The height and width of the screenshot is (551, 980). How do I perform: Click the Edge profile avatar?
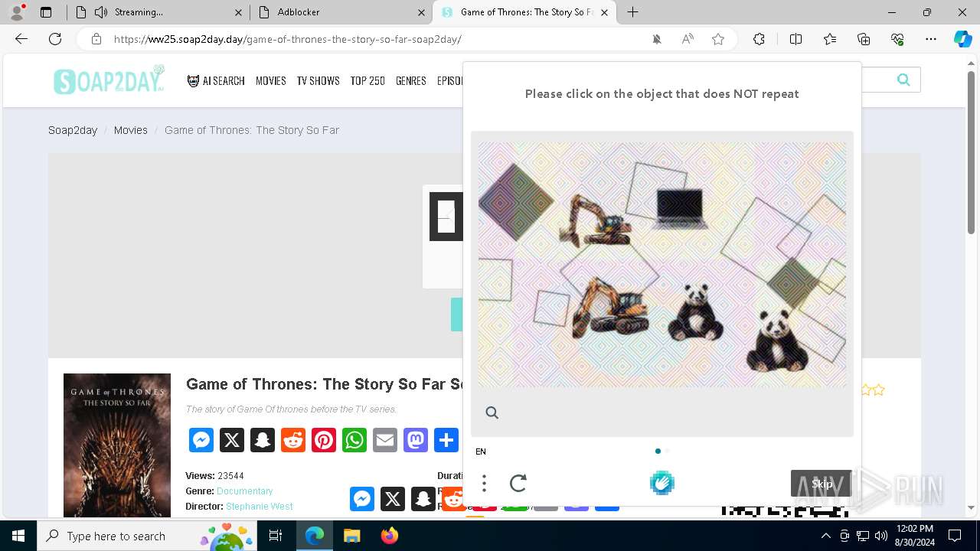point(17,11)
